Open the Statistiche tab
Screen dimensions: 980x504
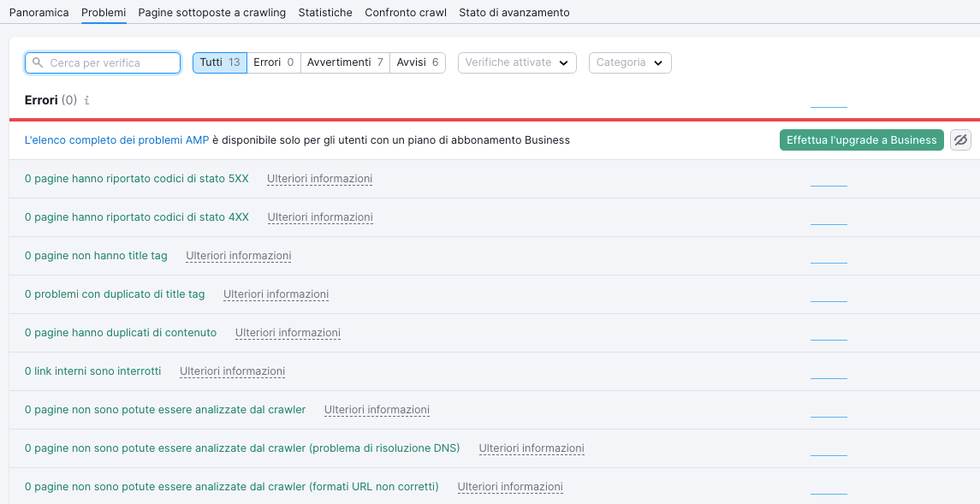point(325,13)
